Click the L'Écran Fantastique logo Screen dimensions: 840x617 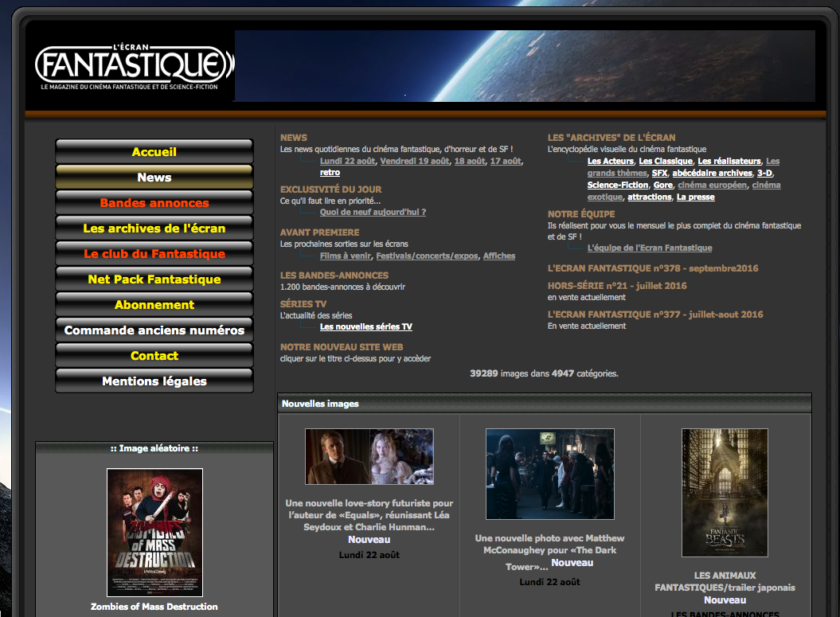134,65
